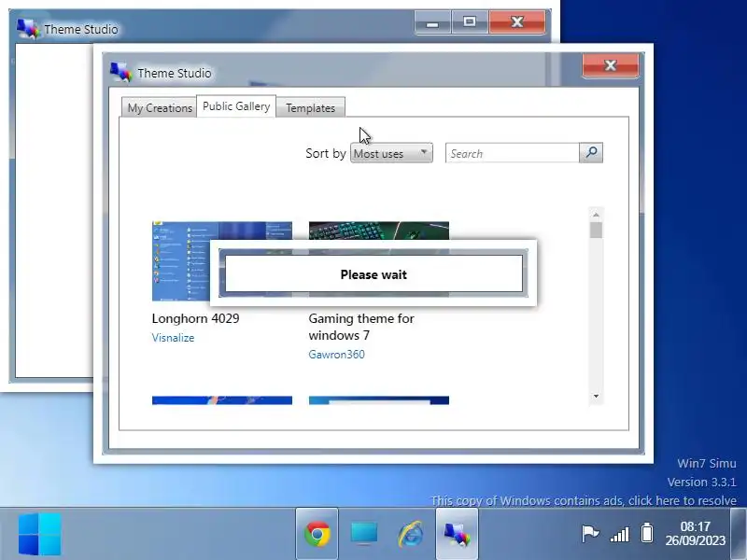Open the Visnalize author link

173,338
